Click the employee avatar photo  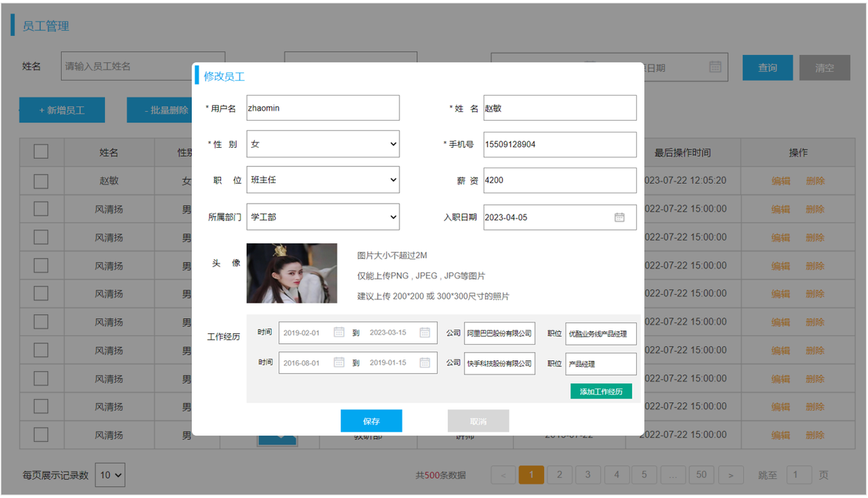pos(292,273)
